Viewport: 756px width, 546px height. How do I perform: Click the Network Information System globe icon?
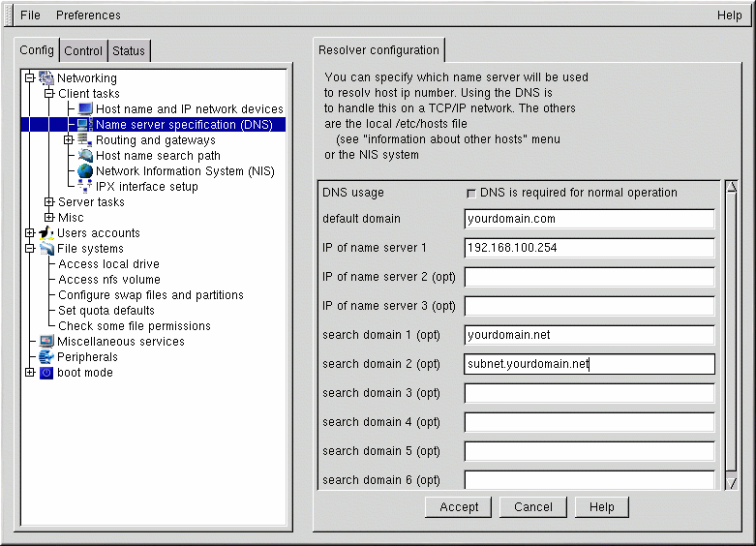[85, 171]
